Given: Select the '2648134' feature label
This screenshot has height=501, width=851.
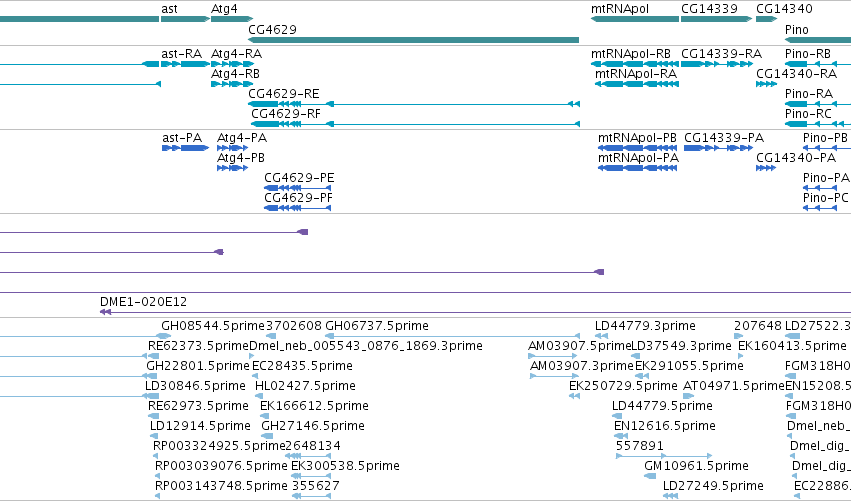Looking at the screenshot, I should click(313, 446).
